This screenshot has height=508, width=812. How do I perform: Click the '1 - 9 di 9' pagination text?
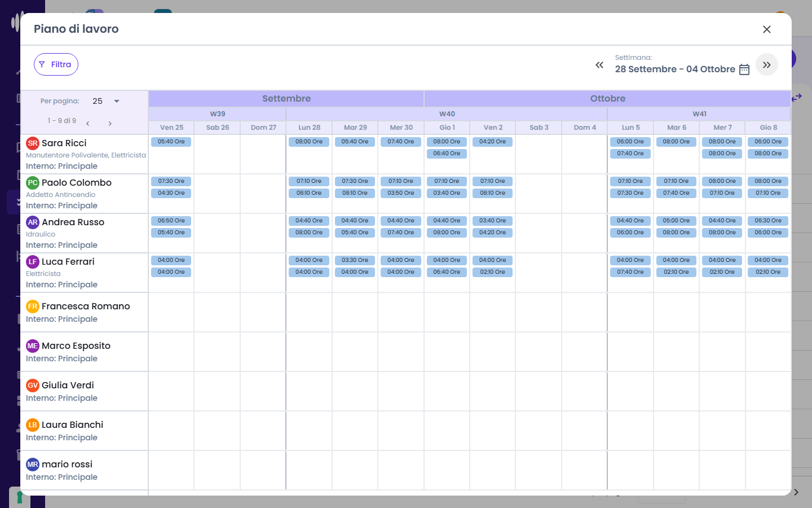click(62, 121)
